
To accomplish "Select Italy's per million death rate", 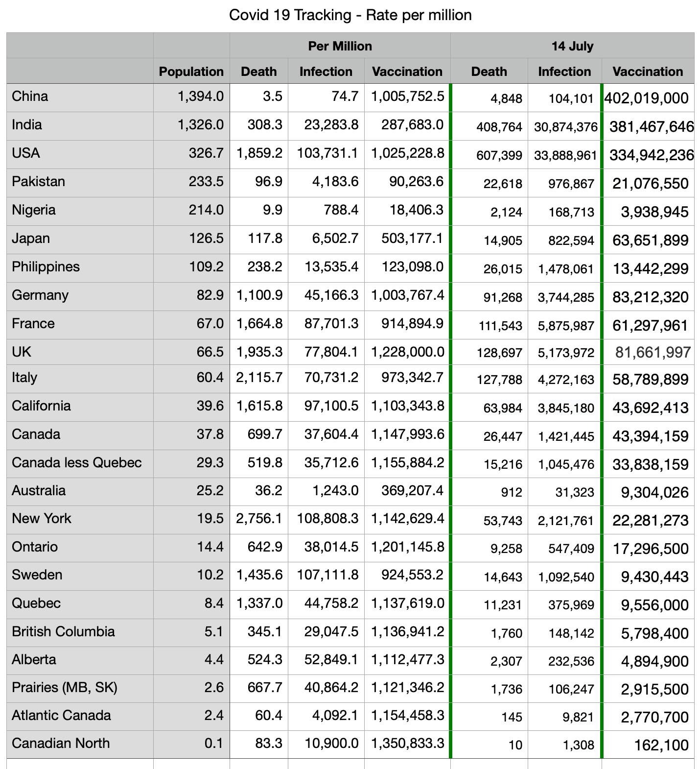I will click(259, 378).
